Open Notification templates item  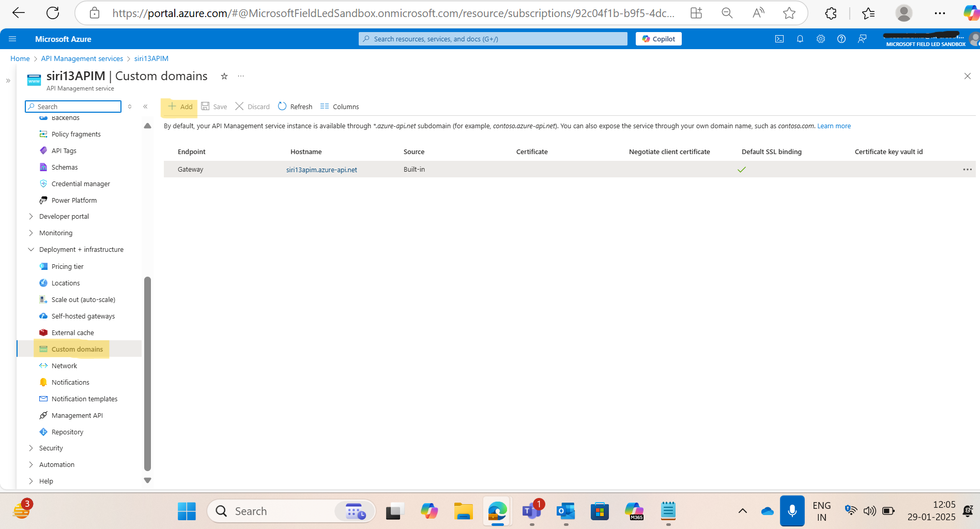[84, 399]
